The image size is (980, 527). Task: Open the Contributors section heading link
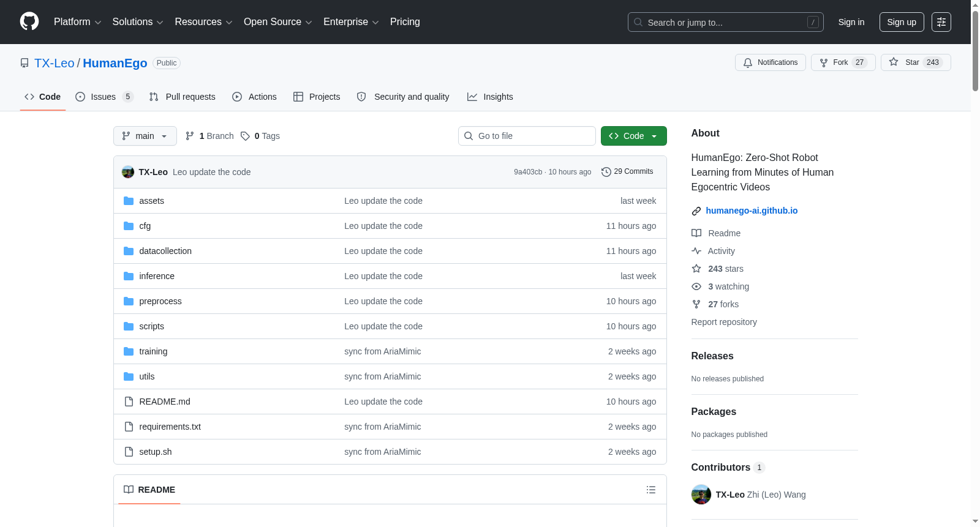point(728,468)
